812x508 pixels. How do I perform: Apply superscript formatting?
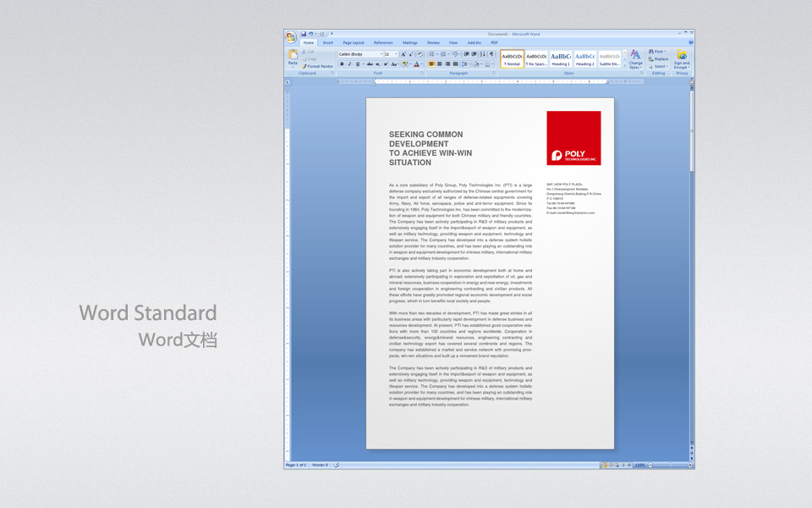386,64
